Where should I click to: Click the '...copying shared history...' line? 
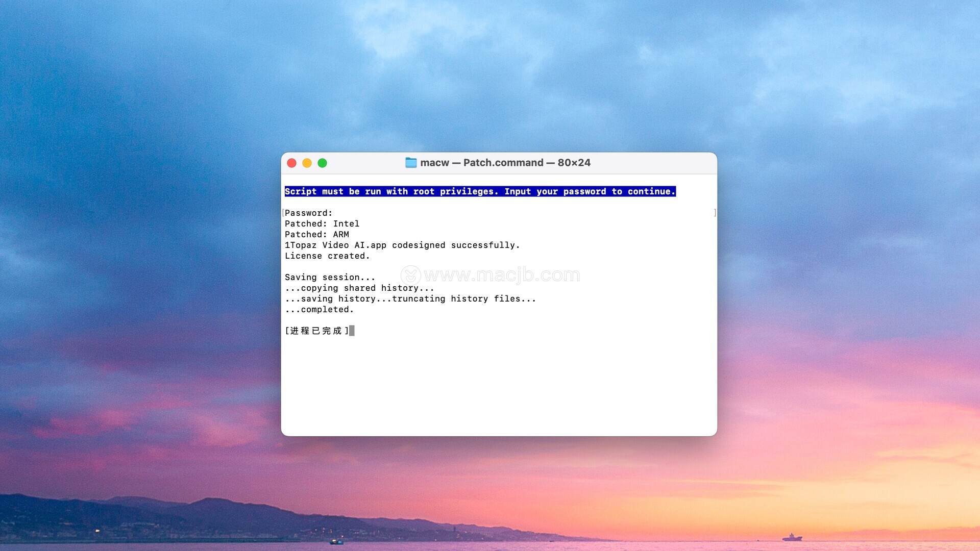coord(360,288)
